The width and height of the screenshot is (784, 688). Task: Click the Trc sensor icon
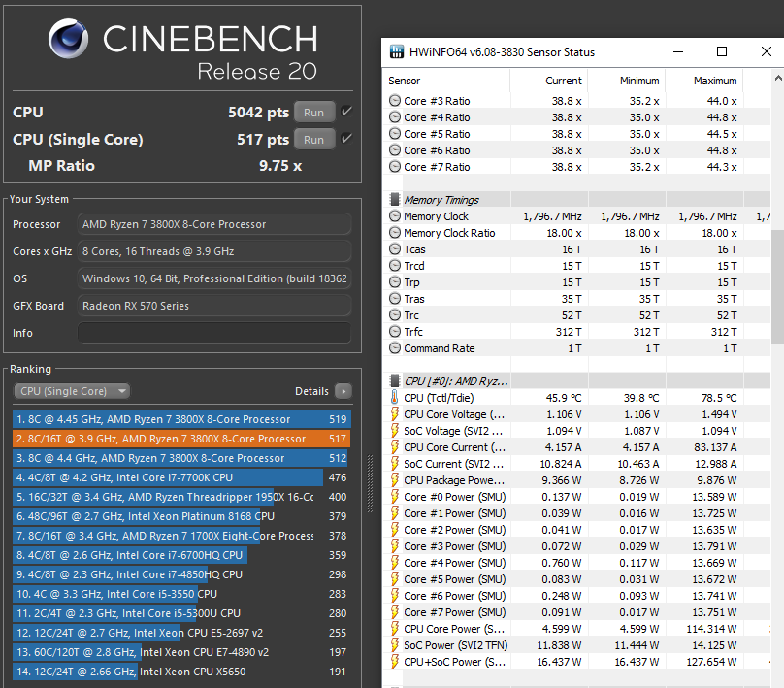(395, 315)
